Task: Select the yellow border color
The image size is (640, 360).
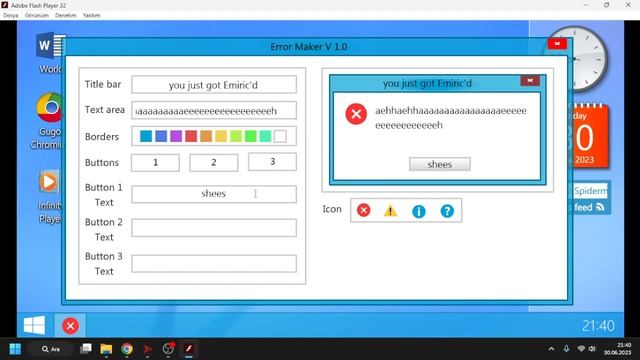Action: coord(221,136)
